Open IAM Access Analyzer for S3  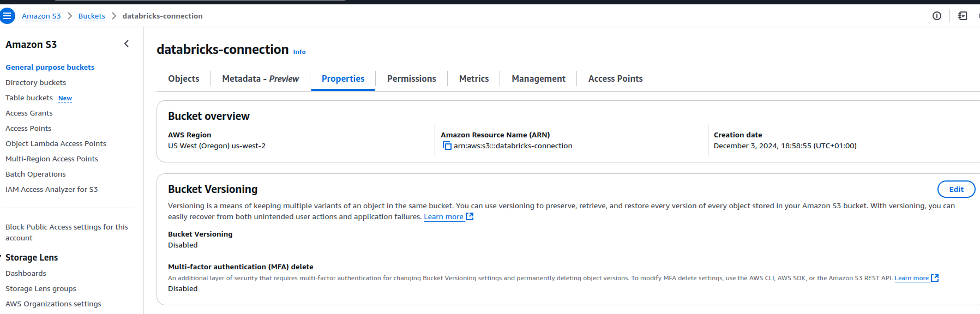click(52, 189)
